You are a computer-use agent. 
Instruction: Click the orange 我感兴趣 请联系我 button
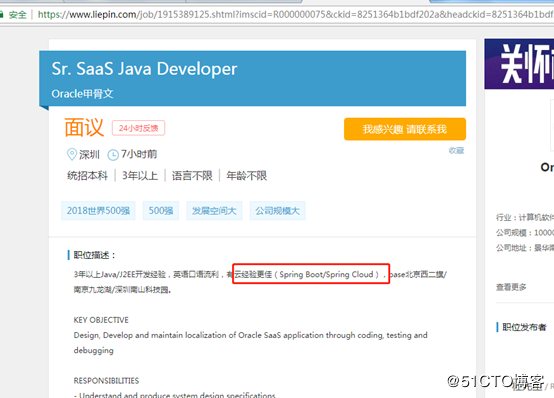[405, 129]
